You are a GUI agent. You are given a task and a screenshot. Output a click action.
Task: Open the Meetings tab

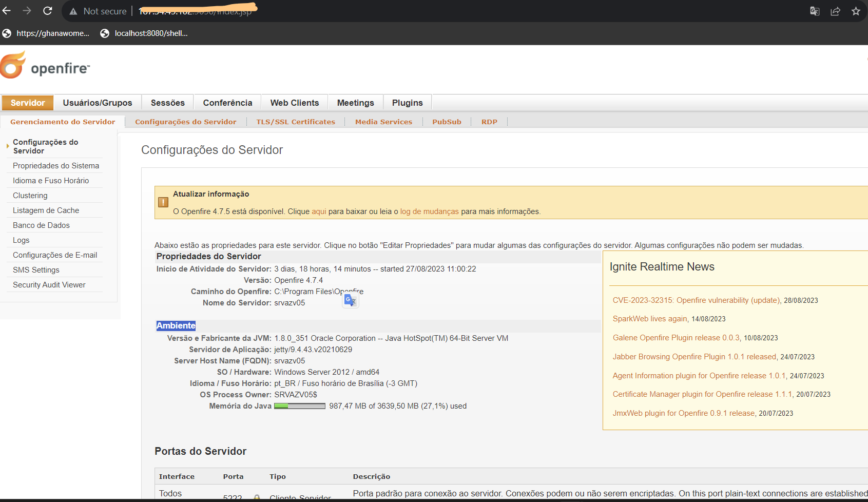pos(356,103)
